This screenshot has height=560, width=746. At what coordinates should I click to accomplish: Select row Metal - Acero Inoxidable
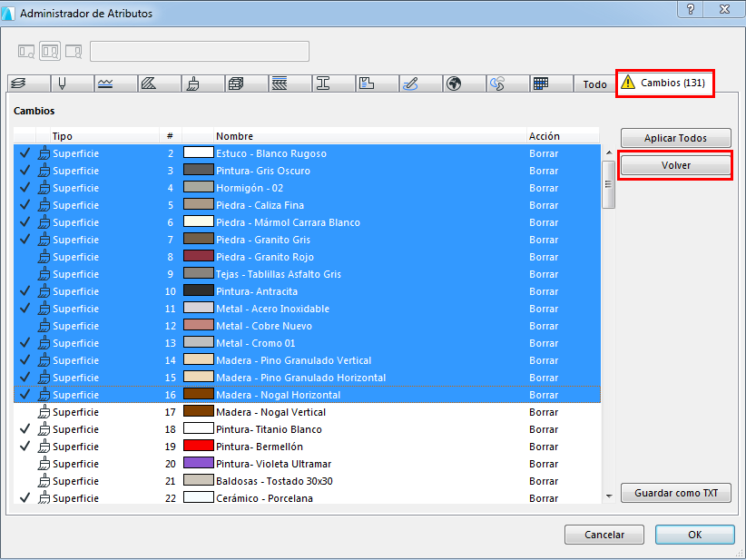click(307, 309)
